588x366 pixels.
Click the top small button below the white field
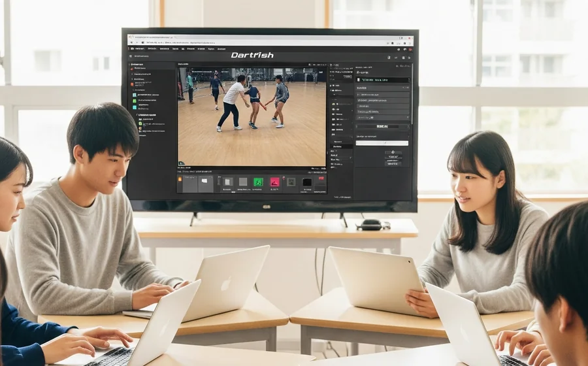pos(393,153)
